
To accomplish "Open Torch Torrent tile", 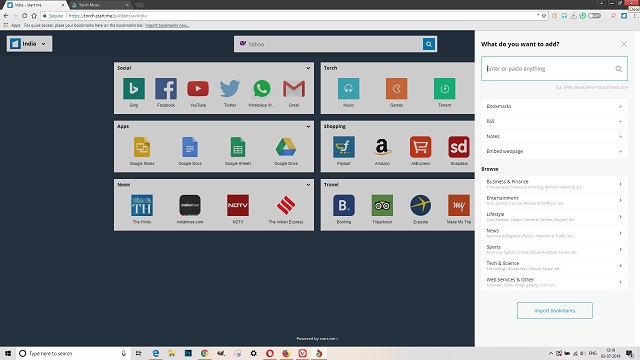I will coord(444,89).
